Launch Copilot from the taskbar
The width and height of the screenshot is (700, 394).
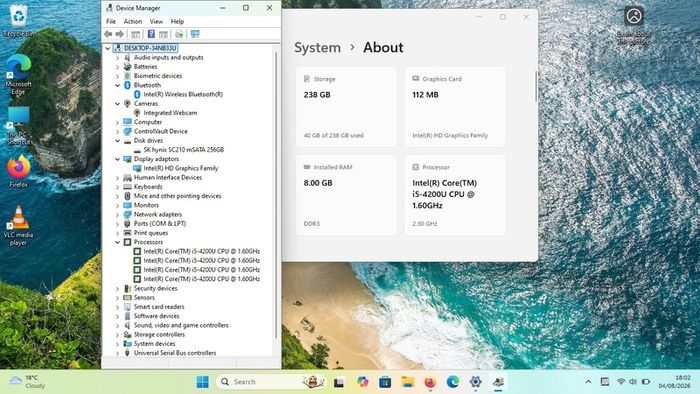(x=362, y=382)
